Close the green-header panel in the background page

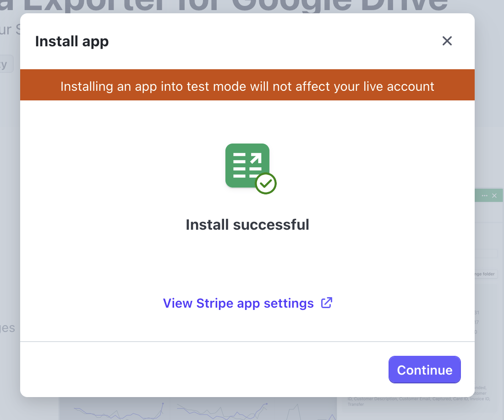[x=494, y=195]
